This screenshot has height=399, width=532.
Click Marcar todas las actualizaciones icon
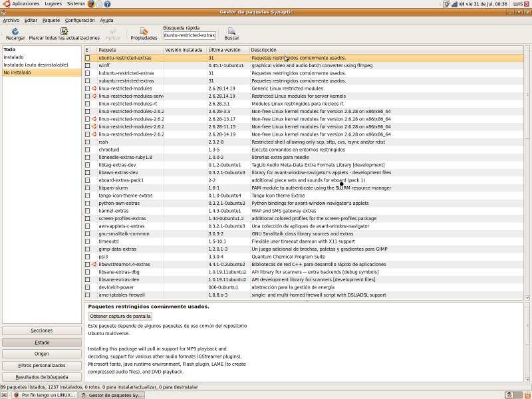point(64,31)
